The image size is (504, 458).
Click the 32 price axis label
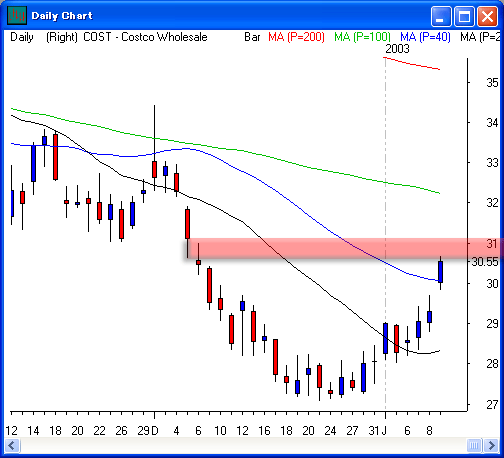pyautogui.click(x=492, y=203)
